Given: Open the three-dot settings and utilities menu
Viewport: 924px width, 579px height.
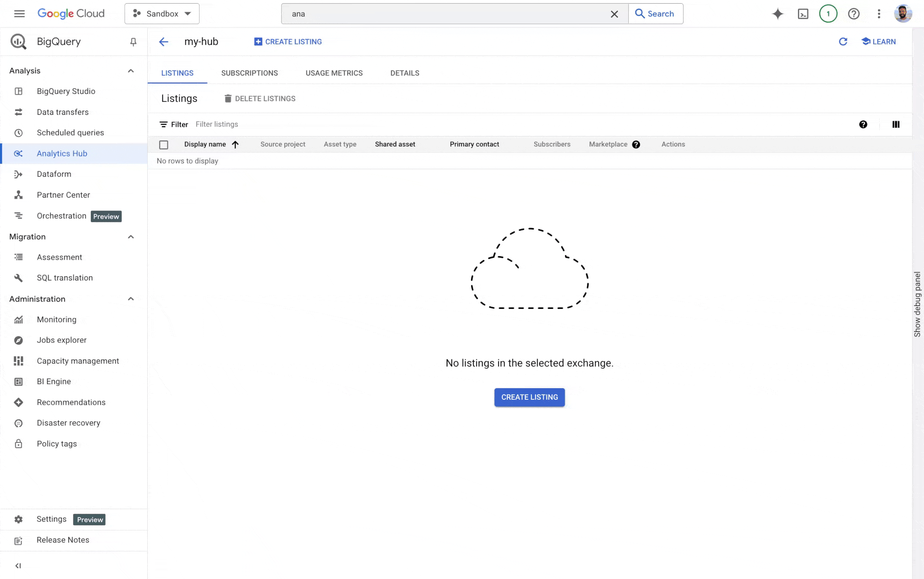Looking at the screenshot, I should [x=879, y=14].
